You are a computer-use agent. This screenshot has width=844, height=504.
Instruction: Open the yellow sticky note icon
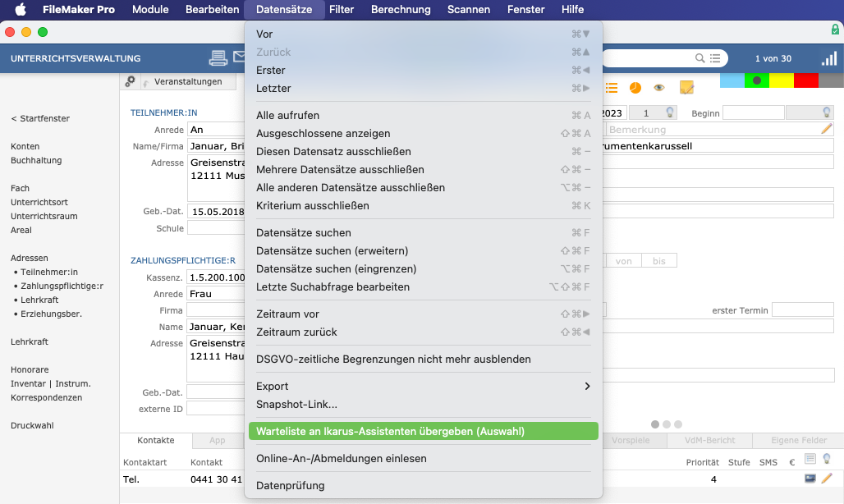tap(687, 87)
